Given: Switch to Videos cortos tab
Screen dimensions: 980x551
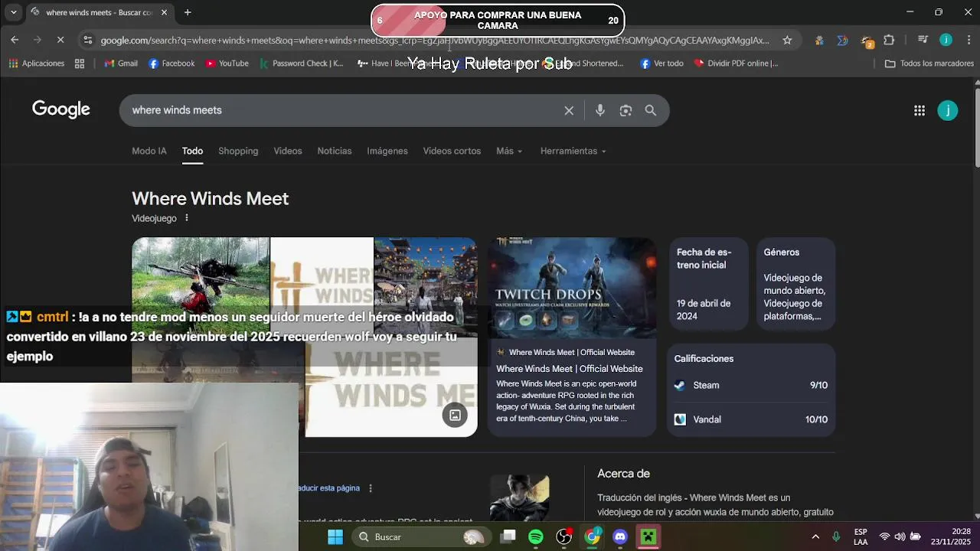Looking at the screenshot, I should 452,151.
